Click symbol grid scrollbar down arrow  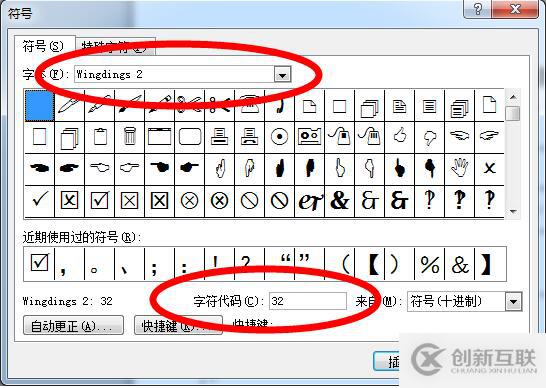point(513,211)
